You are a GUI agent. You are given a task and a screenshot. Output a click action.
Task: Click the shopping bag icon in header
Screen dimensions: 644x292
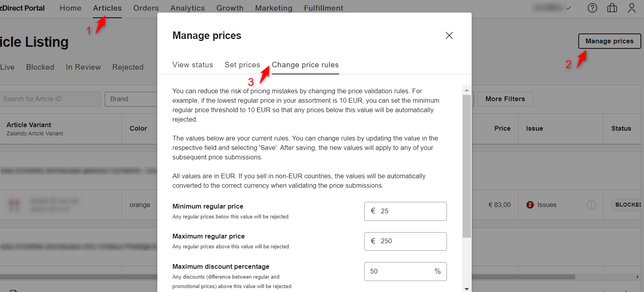click(x=612, y=8)
